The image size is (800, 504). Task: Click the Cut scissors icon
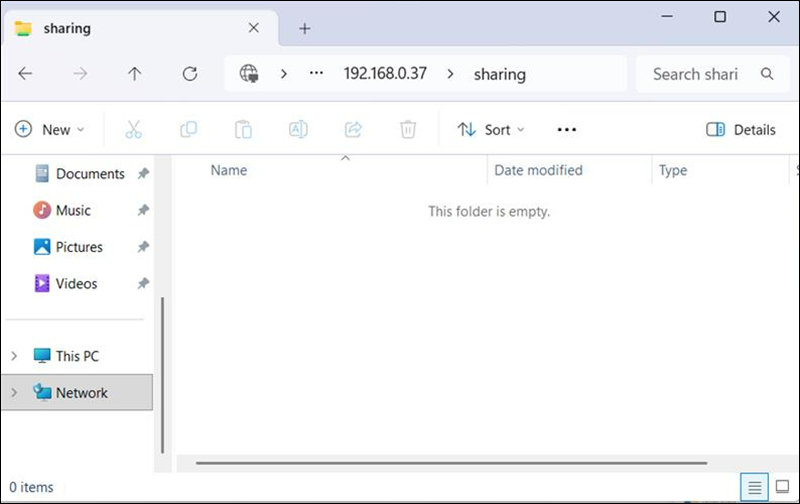[x=133, y=130]
